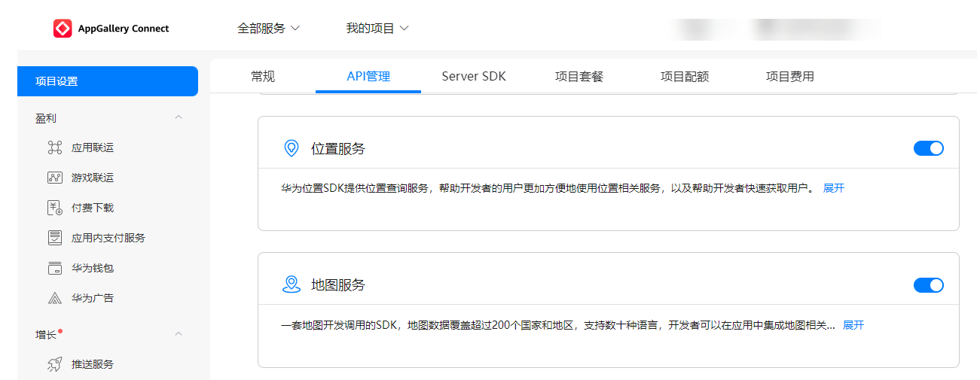Open 应用内支付服务 in the sidebar
The image size is (980, 380).
pyautogui.click(x=108, y=238)
